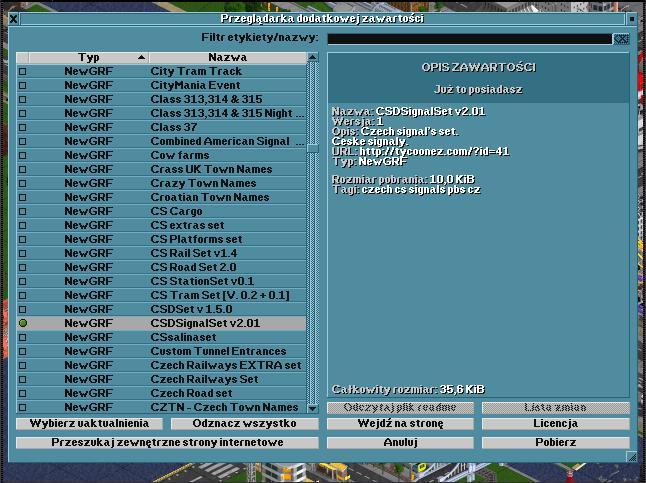
Task: Click the green dot beside CSDSignalSet v2.01
Action: (x=22, y=324)
